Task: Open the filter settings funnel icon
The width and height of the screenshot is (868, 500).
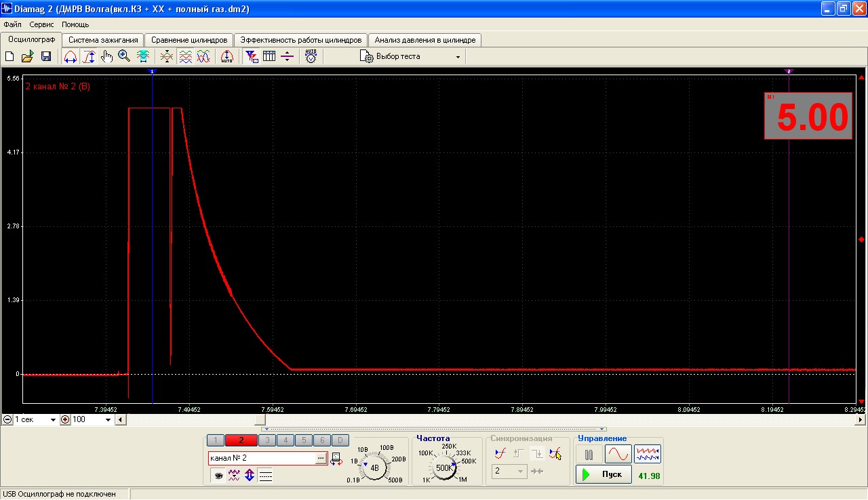Action: pos(252,57)
